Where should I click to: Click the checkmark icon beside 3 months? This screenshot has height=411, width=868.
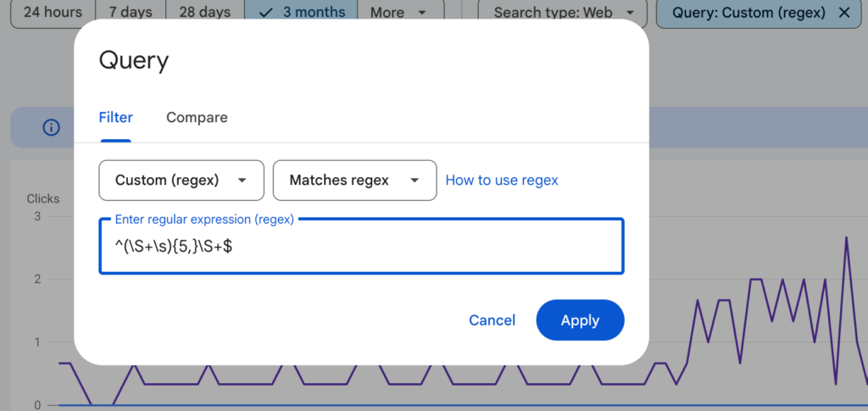(265, 13)
